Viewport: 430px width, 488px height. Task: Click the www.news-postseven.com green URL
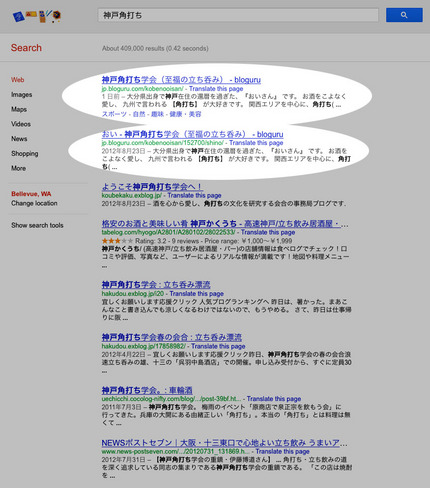click(x=176, y=451)
